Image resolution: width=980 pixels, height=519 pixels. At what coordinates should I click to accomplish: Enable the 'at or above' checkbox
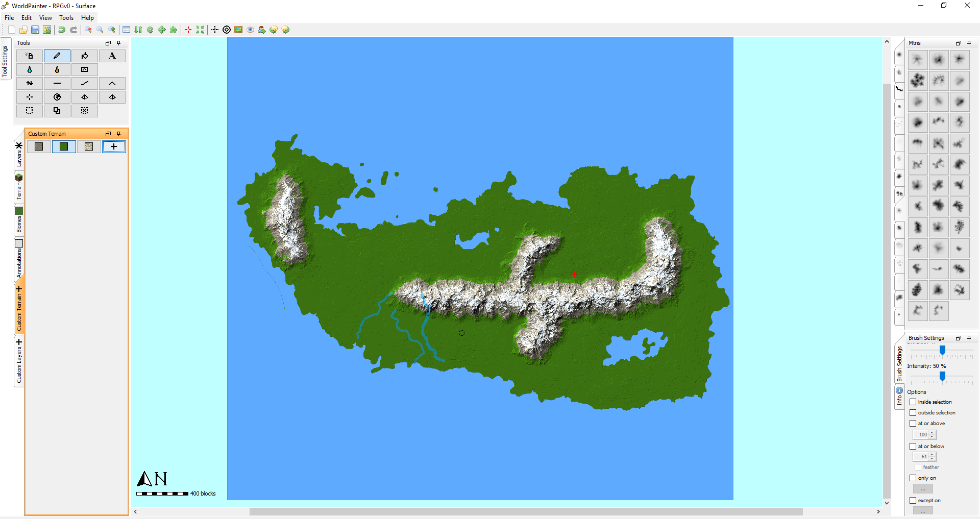pos(913,424)
